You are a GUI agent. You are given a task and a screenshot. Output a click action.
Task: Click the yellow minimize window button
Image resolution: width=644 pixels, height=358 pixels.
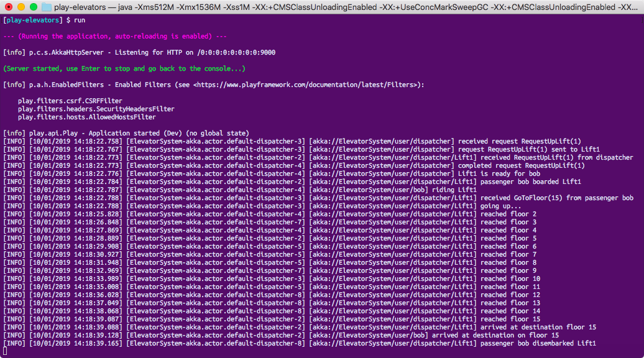21,7
